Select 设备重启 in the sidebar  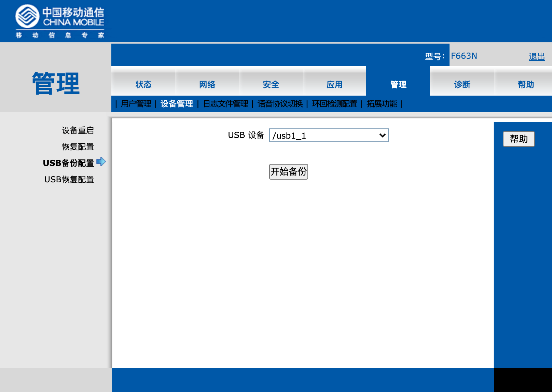pyautogui.click(x=78, y=130)
